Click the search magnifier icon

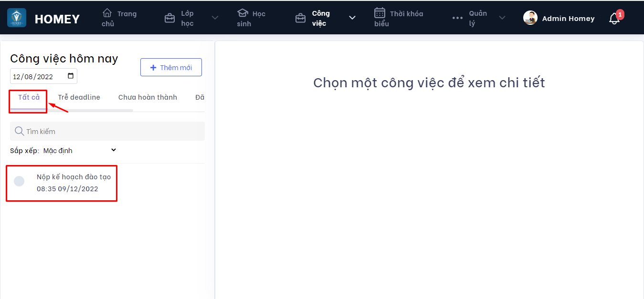pos(19,131)
